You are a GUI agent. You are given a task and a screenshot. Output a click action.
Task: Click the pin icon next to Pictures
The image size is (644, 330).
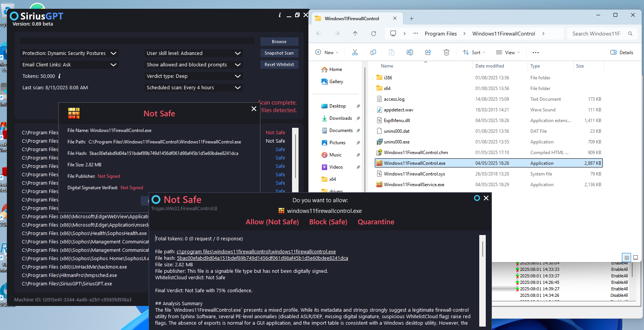(358, 143)
